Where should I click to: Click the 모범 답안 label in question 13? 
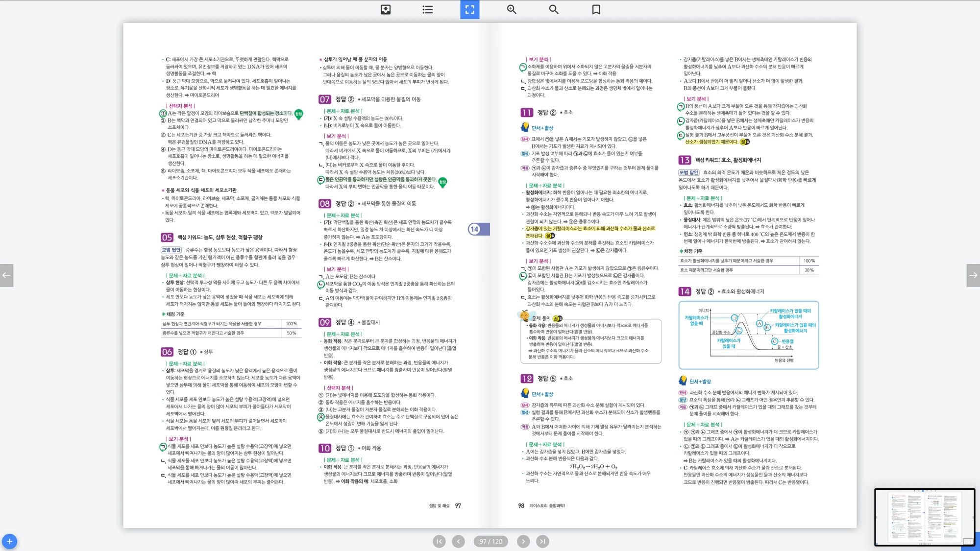click(689, 172)
